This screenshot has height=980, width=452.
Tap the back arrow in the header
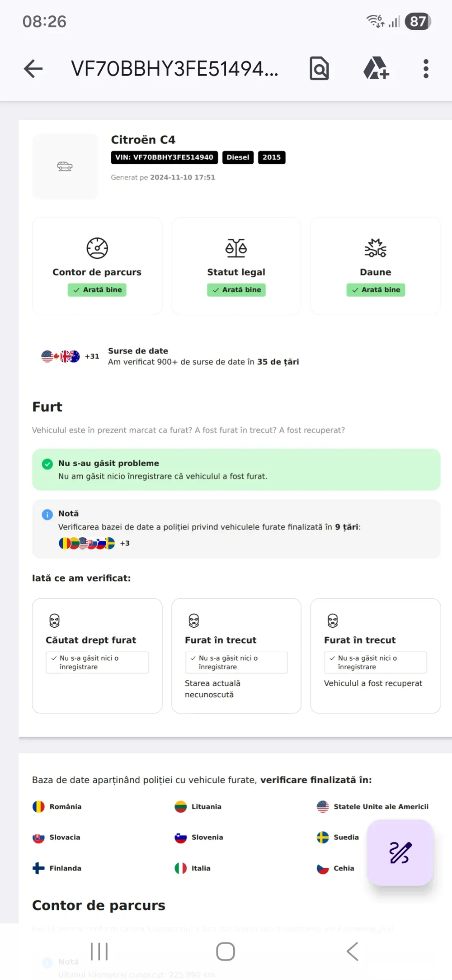(x=33, y=69)
